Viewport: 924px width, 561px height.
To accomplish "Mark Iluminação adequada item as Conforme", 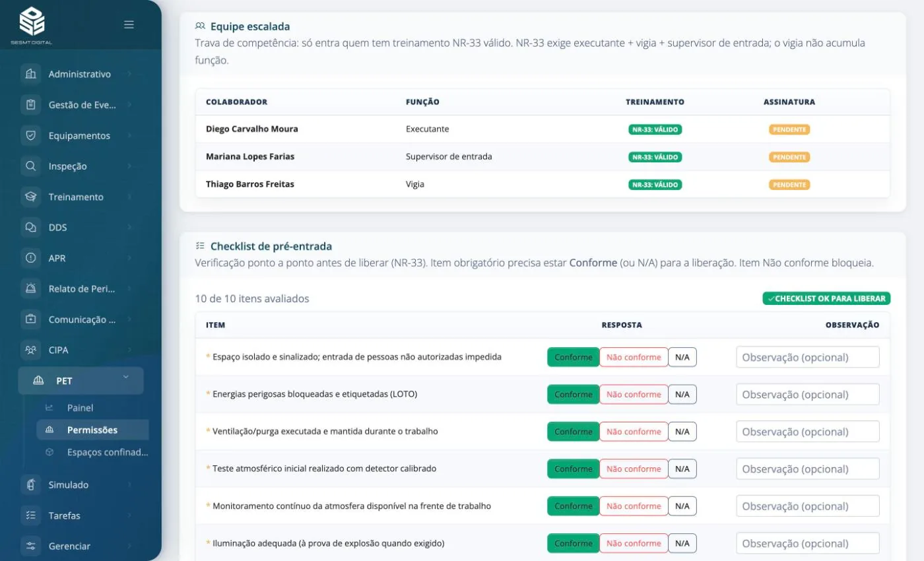I will (x=573, y=543).
